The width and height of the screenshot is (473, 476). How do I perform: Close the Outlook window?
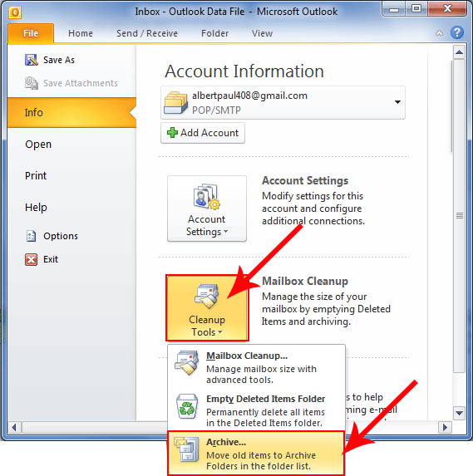coord(447,9)
